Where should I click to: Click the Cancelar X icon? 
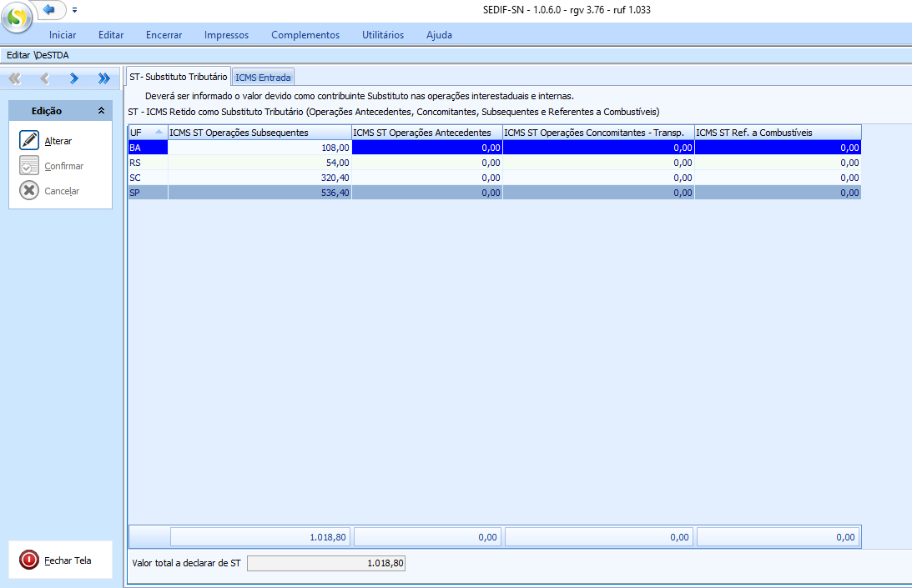29,190
